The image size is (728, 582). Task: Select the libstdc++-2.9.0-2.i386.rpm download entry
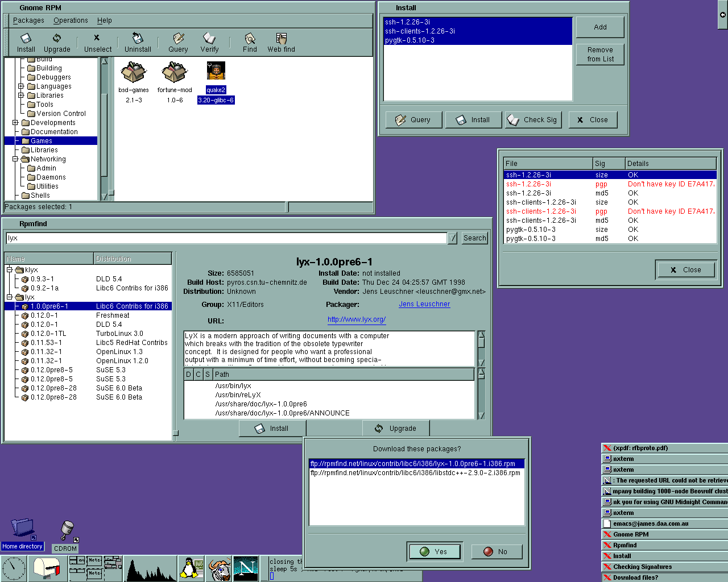[x=416, y=473]
